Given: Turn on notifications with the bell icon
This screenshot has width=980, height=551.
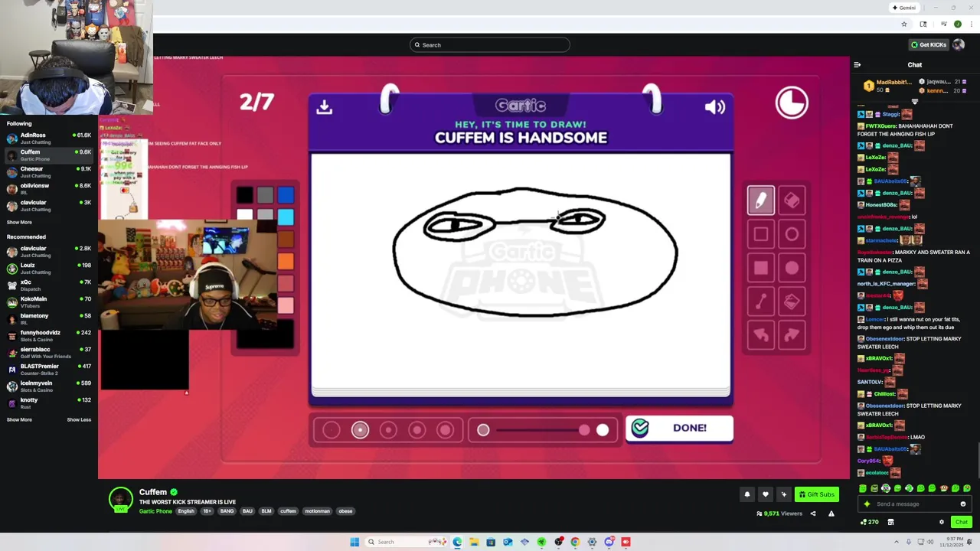Looking at the screenshot, I should coord(747,494).
